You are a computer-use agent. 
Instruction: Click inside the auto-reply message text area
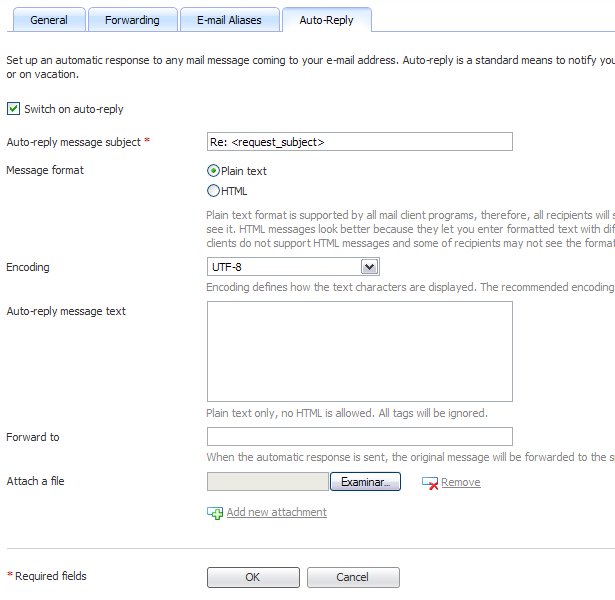click(359, 351)
